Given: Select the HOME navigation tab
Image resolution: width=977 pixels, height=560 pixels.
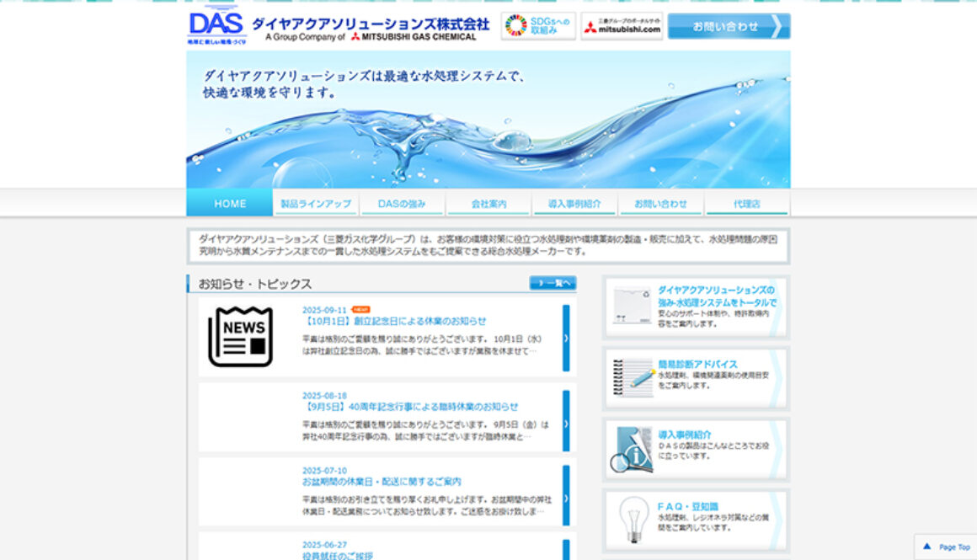Looking at the screenshot, I should [x=230, y=204].
